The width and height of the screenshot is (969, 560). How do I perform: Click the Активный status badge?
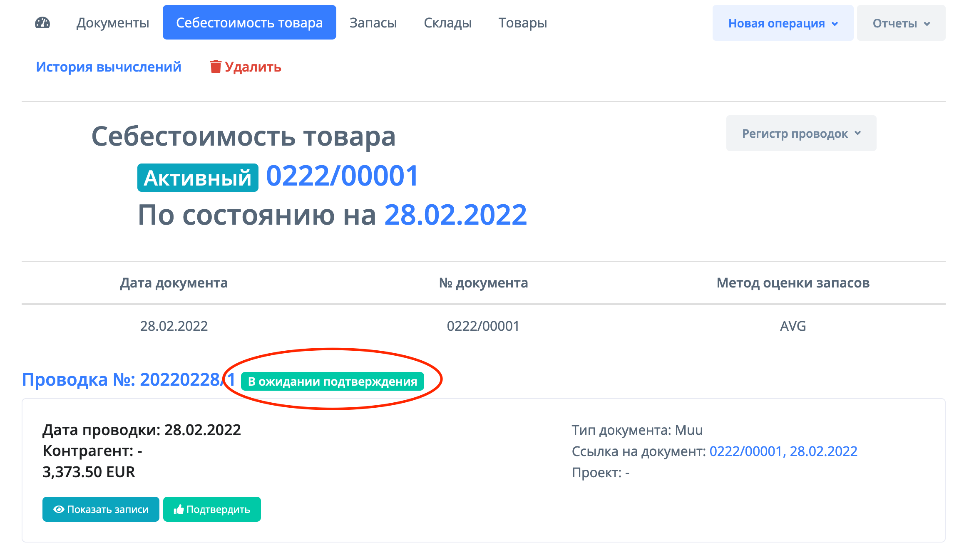click(198, 178)
